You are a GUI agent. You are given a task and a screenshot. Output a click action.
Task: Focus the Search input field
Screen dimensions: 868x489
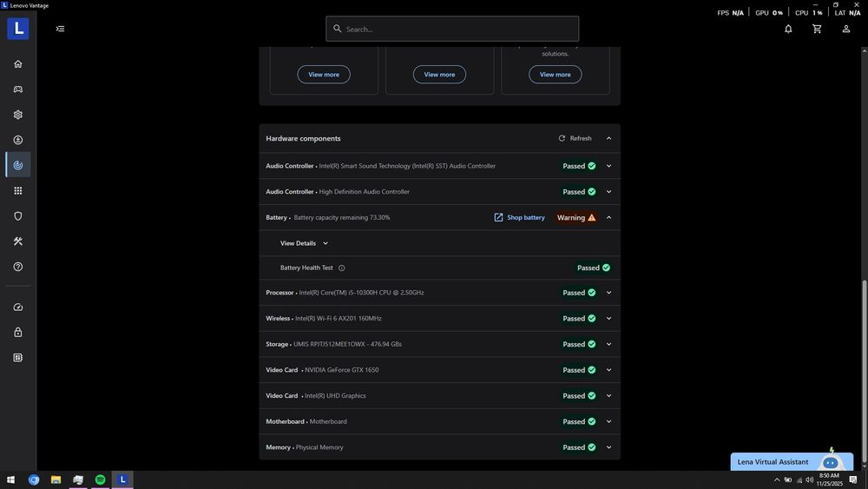[452, 29]
